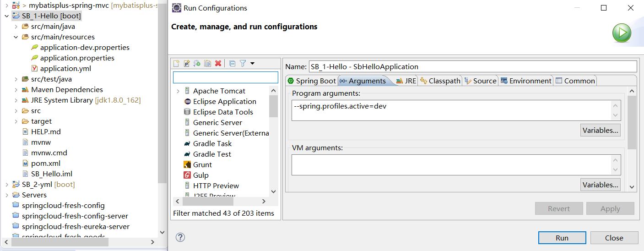Collapse the SB_1-Hello project node
644x251 pixels.
pyautogui.click(x=6, y=16)
